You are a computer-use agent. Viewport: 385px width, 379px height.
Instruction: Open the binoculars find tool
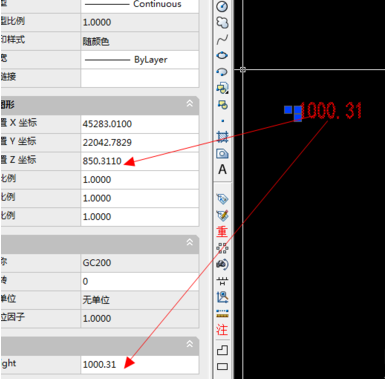pyautogui.click(x=222, y=264)
